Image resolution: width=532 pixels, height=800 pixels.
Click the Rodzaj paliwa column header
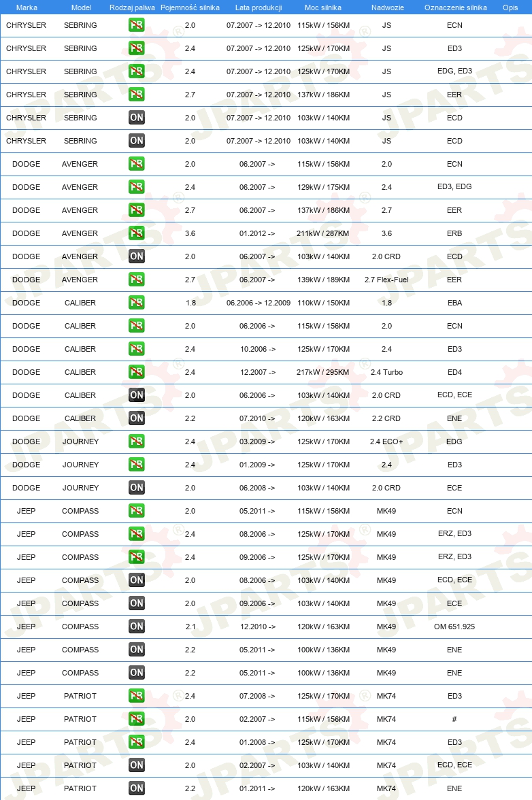pos(132,7)
